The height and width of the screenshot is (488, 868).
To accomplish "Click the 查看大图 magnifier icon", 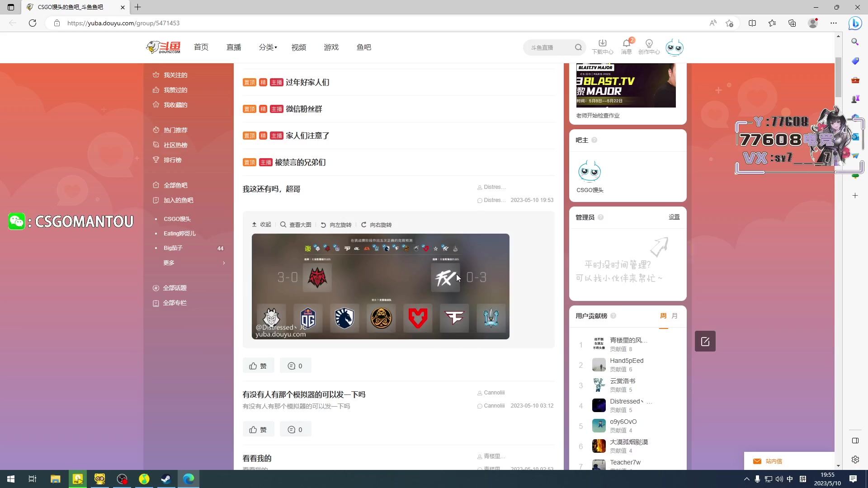I will coord(283,225).
